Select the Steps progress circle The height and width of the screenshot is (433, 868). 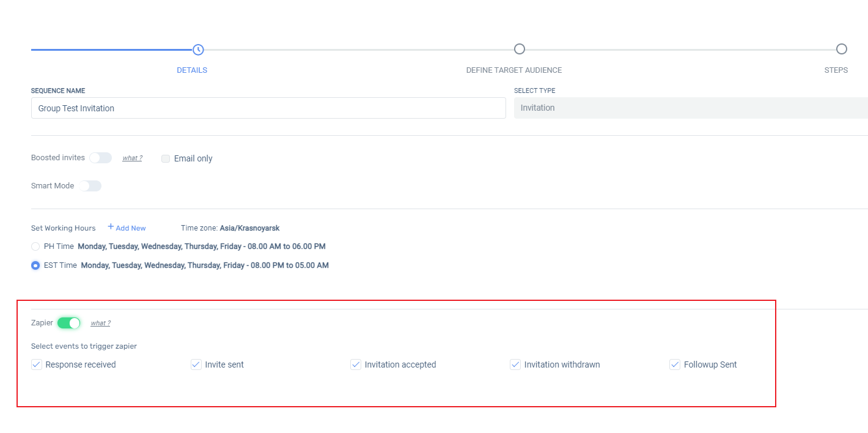842,49
